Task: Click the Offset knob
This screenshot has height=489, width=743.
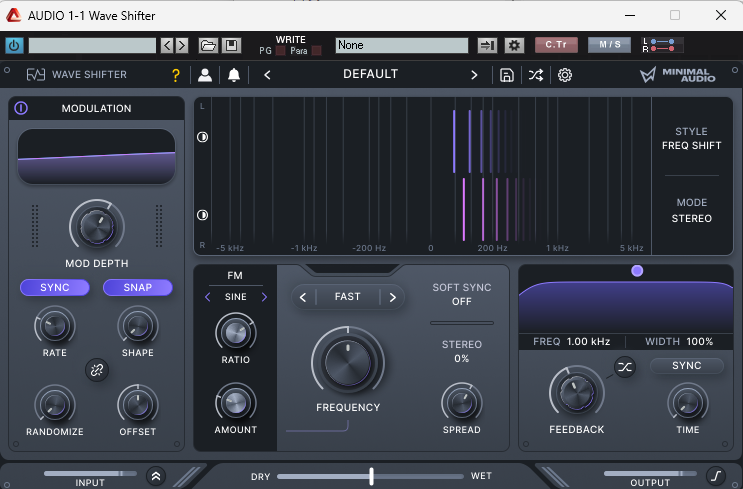Action: [x=137, y=404]
